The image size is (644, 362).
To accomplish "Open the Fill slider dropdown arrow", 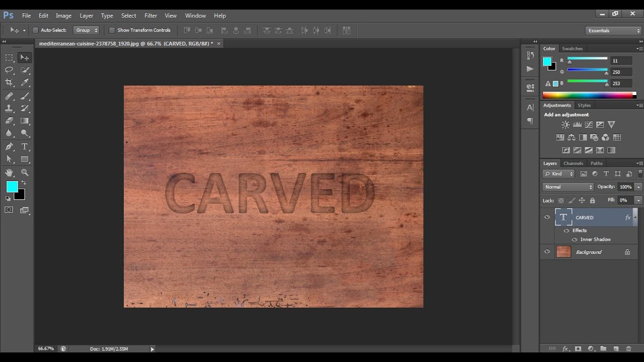I will (x=638, y=200).
